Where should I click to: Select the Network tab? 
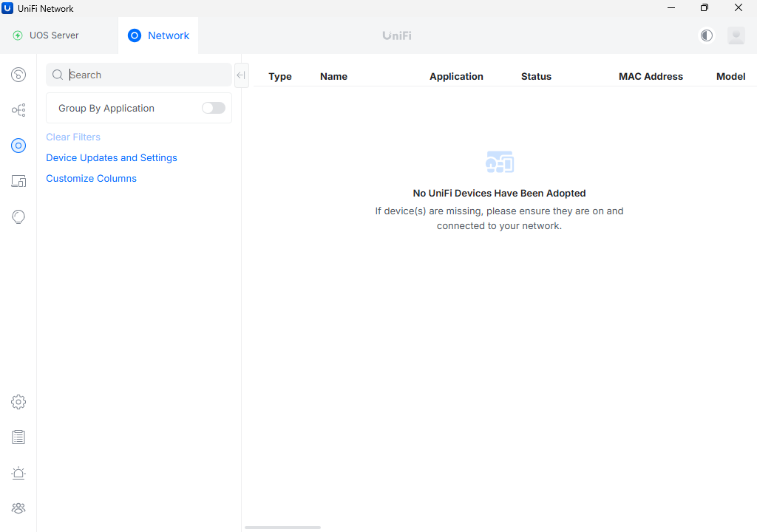[159, 35]
